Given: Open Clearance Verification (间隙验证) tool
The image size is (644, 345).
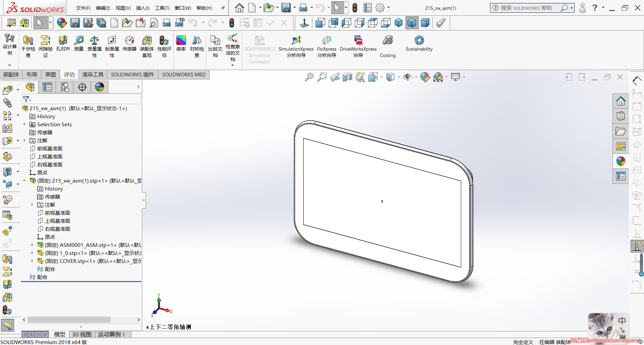Looking at the screenshot, I should point(46,46).
